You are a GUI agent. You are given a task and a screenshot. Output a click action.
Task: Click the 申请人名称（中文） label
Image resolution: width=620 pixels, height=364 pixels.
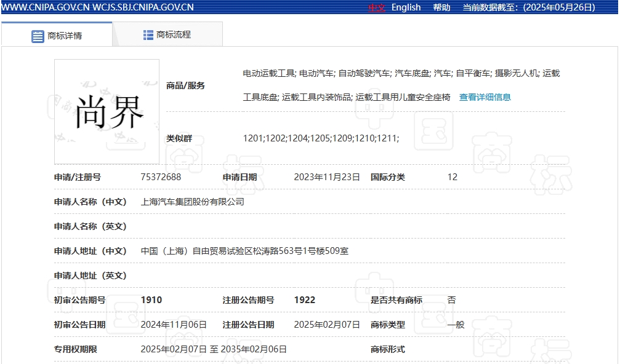pos(90,202)
